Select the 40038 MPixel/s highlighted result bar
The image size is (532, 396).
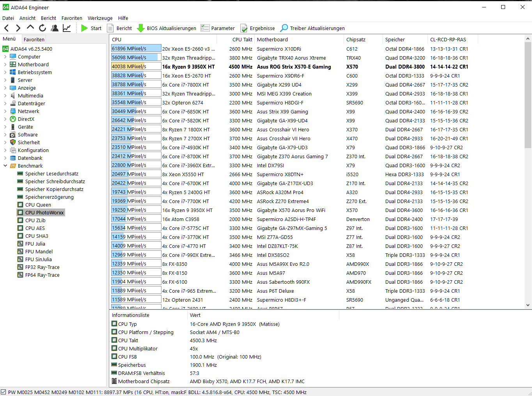pyautogui.click(x=136, y=67)
